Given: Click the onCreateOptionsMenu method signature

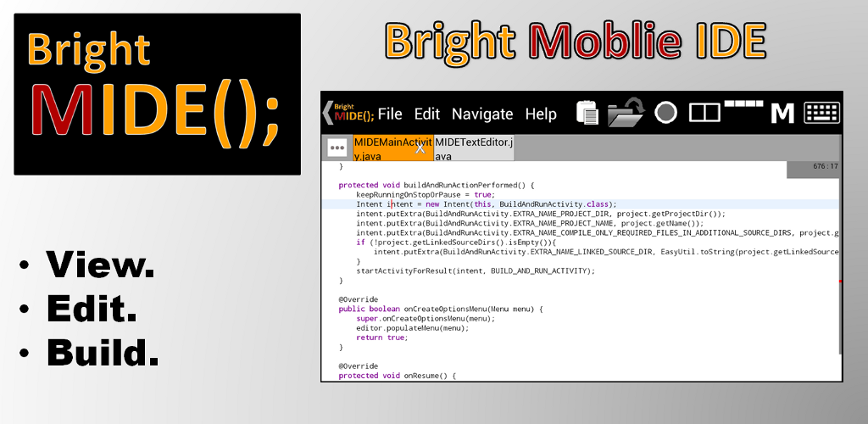Looking at the screenshot, I should click(x=441, y=309).
